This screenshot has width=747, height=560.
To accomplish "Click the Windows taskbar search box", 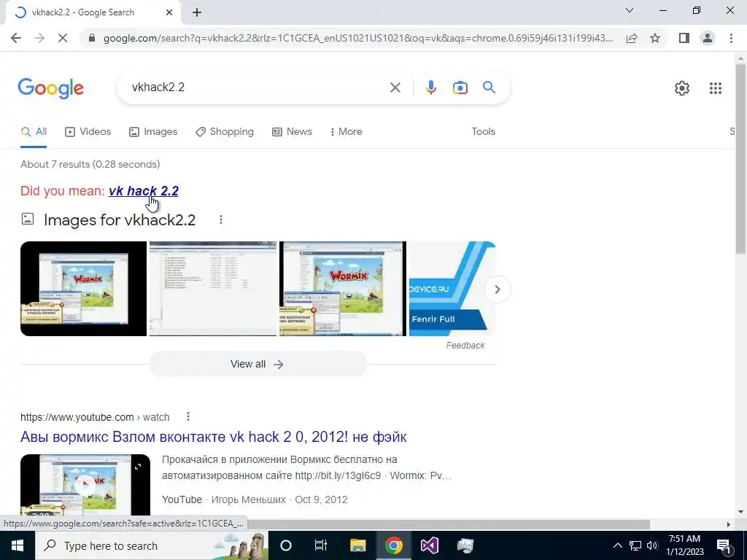I will coord(152,545).
